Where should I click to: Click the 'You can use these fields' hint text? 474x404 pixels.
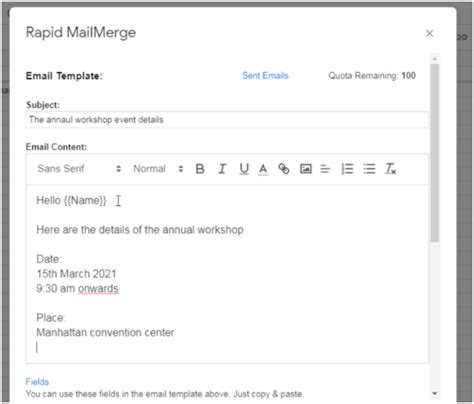(x=165, y=394)
